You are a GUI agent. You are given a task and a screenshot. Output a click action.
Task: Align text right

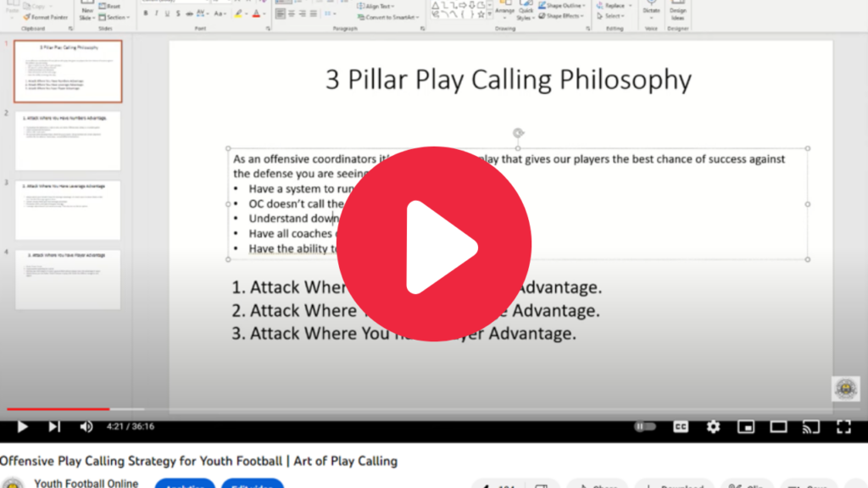coord(303,14)
